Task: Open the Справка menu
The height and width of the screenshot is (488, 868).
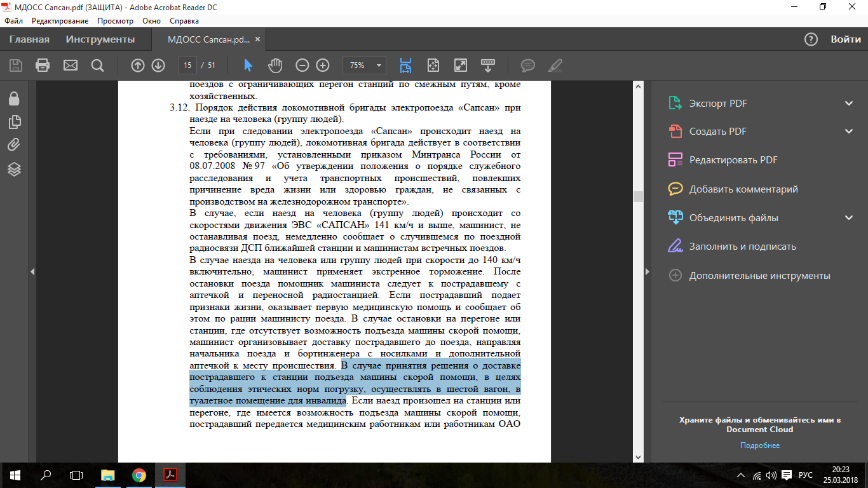Action: coord(185,21)
